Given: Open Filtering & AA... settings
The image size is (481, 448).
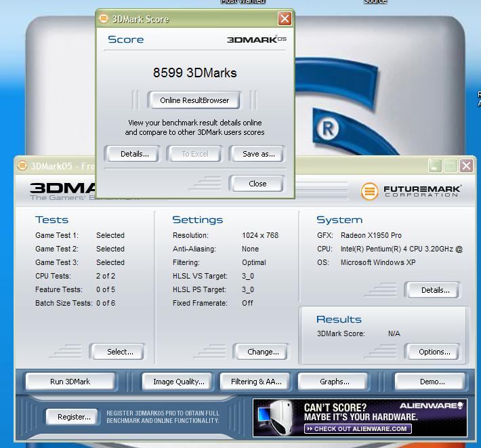Looking at the screenshot, I should coord(255,382).
